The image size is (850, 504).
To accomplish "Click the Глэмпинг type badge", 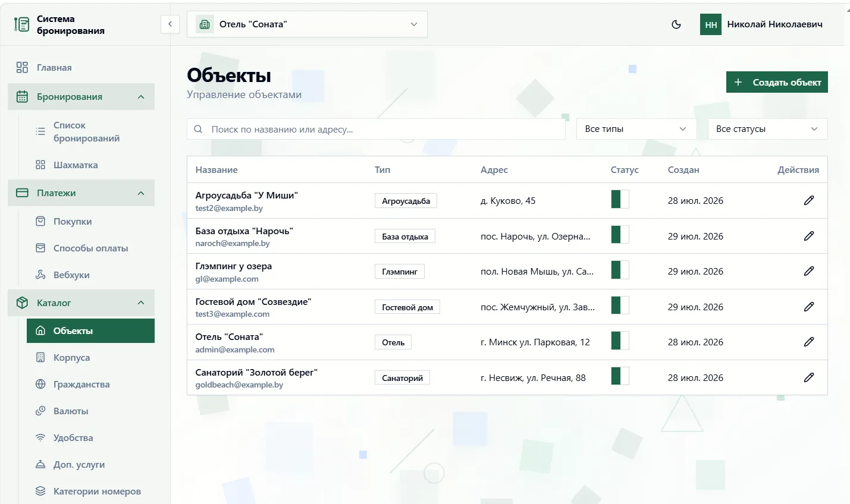I will pyautogui.click(x=400, y=272).
